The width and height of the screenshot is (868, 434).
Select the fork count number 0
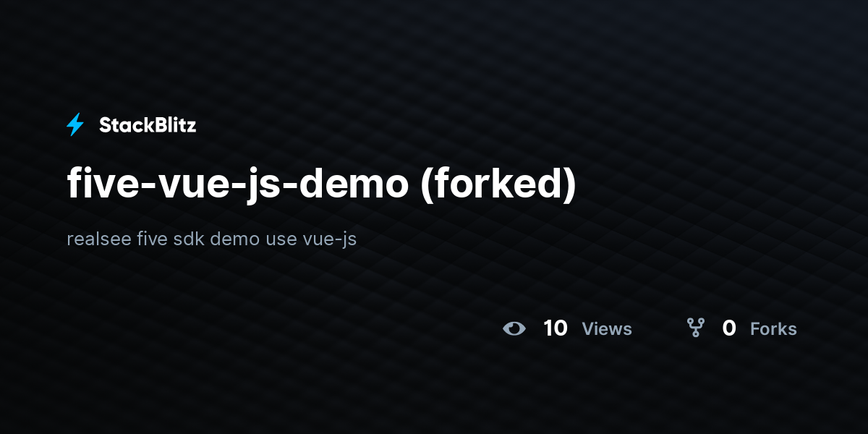coord(729,328)
